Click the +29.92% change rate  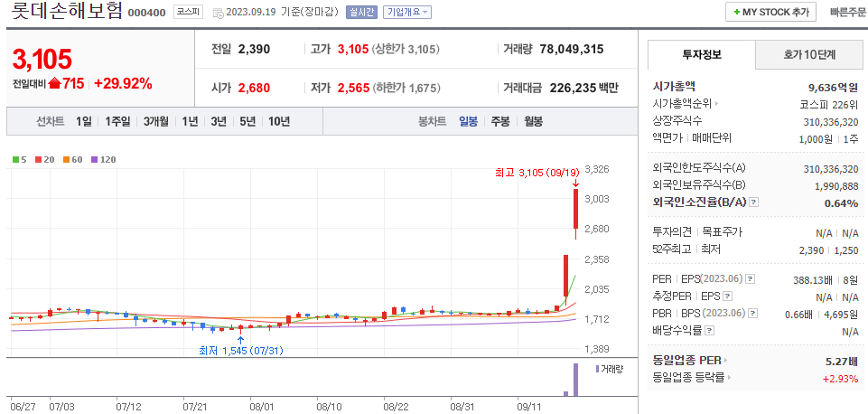coord(123,84)
